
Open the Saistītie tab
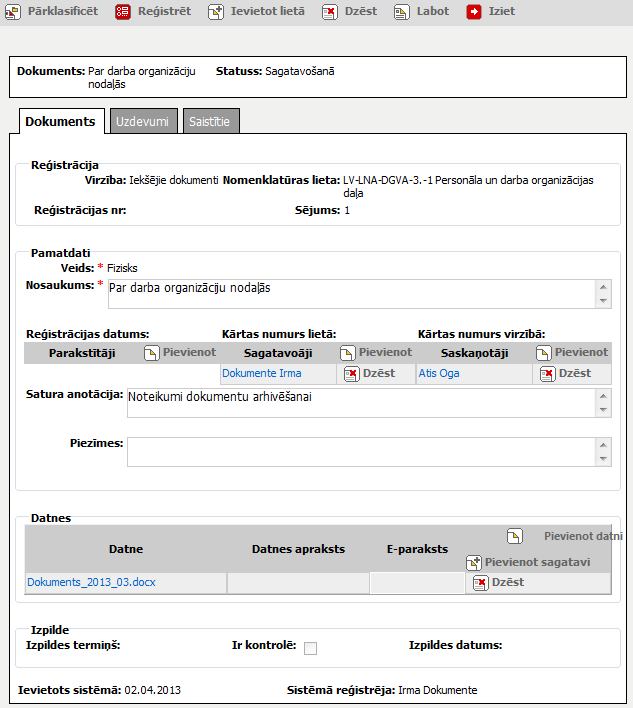(x=211, y=121)
